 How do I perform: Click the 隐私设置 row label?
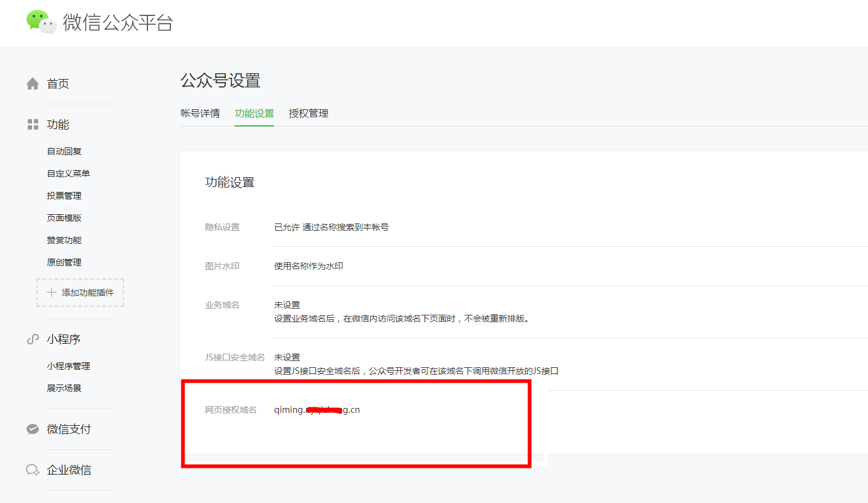point(222,227)
